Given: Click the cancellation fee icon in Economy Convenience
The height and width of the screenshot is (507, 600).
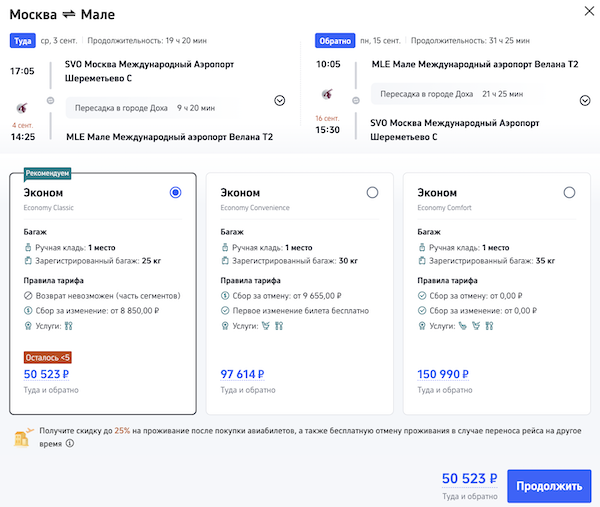Looking at the screenshot, I should tap(225, 295).
